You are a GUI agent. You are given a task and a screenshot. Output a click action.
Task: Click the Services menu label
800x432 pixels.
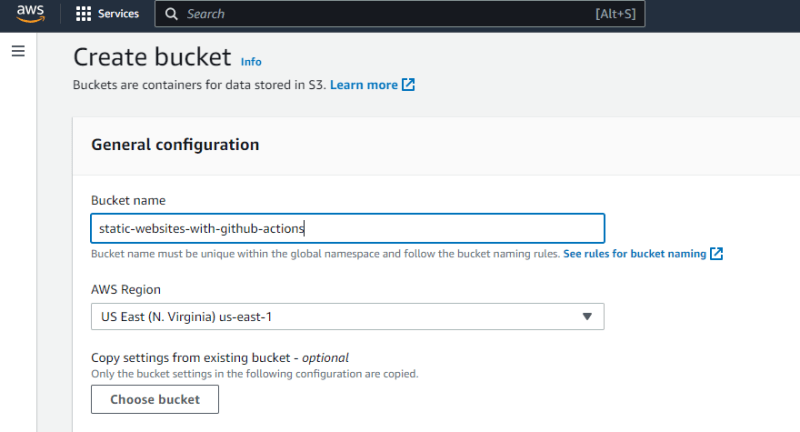pos(118,14)
